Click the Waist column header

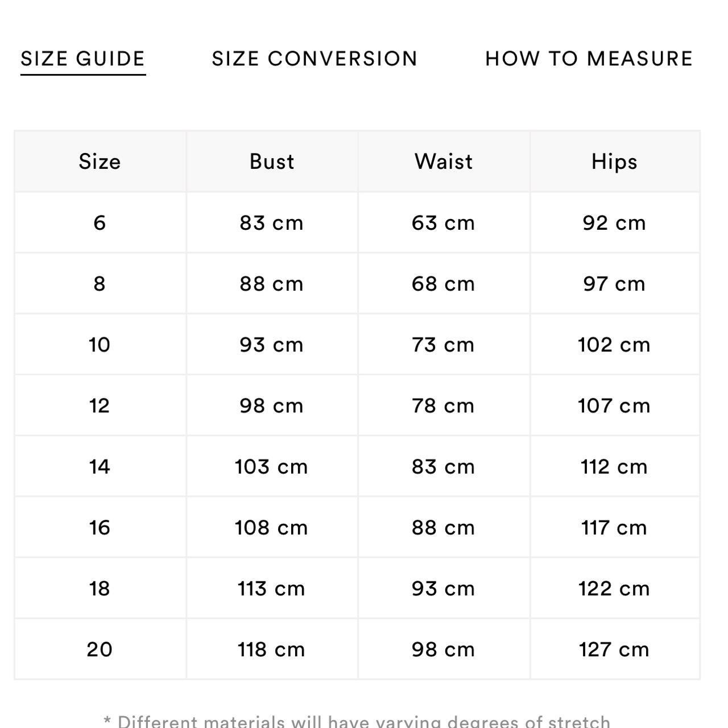[444, 162]
